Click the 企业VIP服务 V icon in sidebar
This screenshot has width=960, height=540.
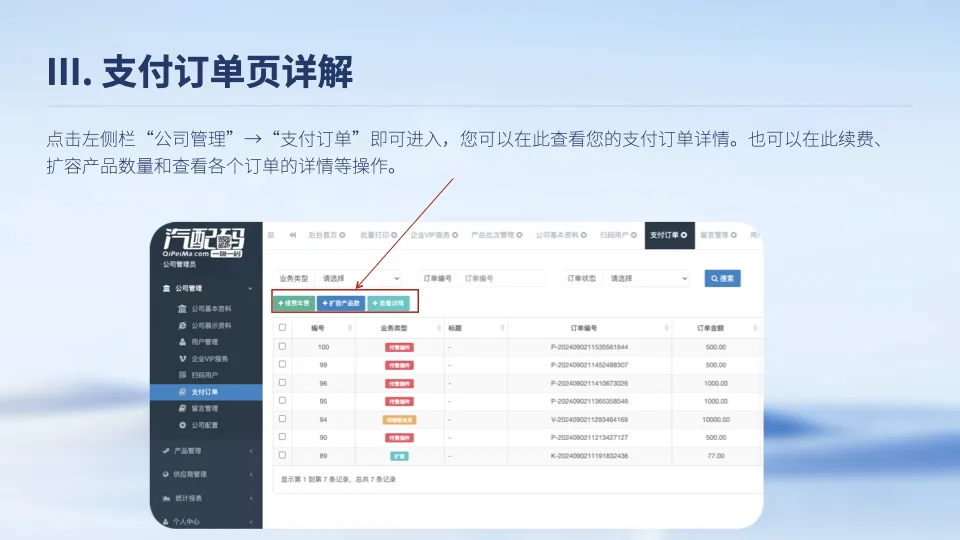click(x=182, y=359)
